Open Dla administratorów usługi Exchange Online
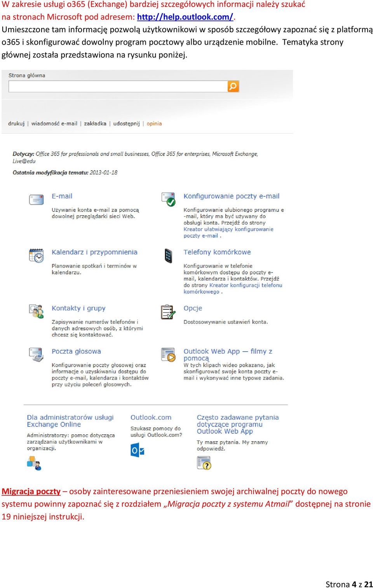Image resolution: width=373 pixels, height=588 pixels. (70, 421)
